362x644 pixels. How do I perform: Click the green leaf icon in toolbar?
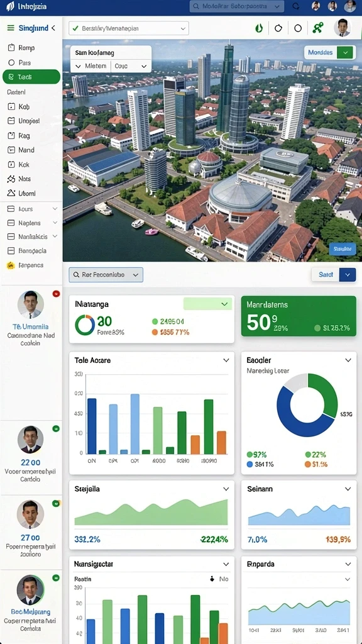coord(259,28)
